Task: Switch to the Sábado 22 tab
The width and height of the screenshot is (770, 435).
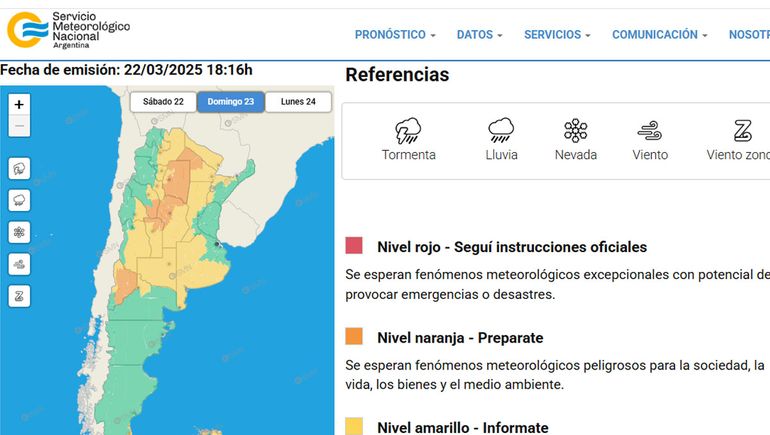Action: point(163,102)
